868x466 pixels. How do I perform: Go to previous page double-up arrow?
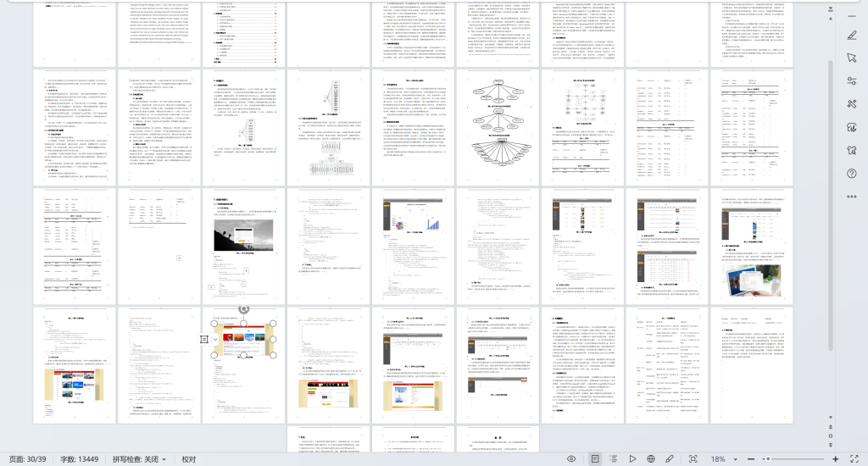(x=831, y=427)
